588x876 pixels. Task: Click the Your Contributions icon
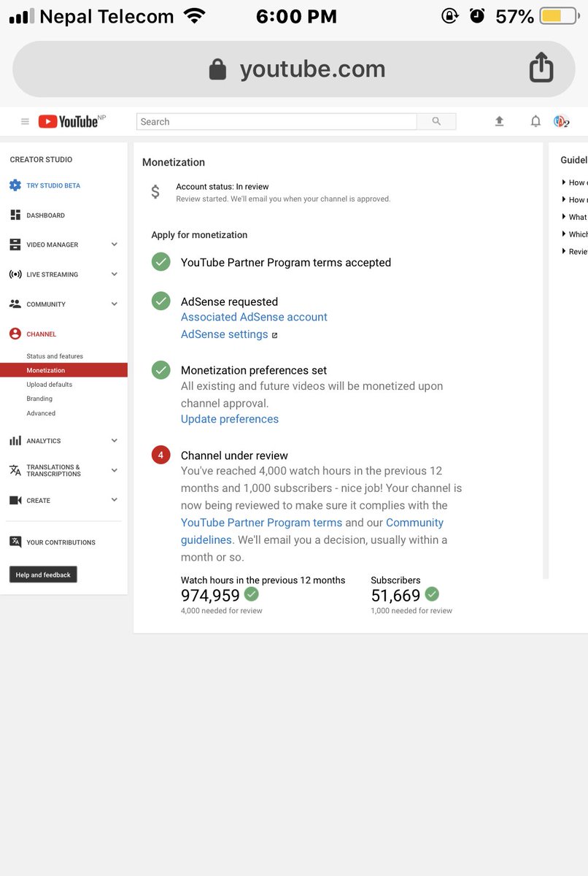click(x=15, y=542)
